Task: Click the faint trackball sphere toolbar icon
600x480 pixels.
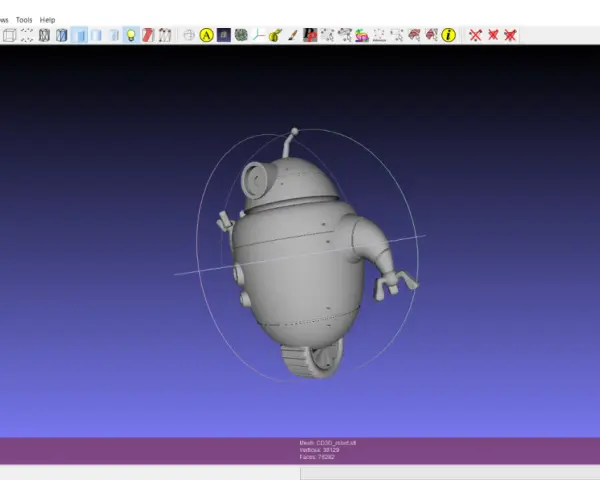Action: click(189, 35)
